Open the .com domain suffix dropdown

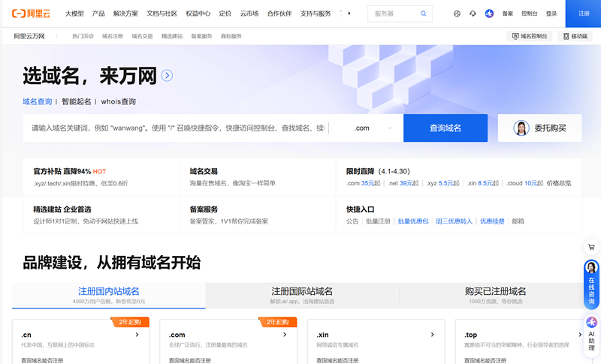coord(373,128)
